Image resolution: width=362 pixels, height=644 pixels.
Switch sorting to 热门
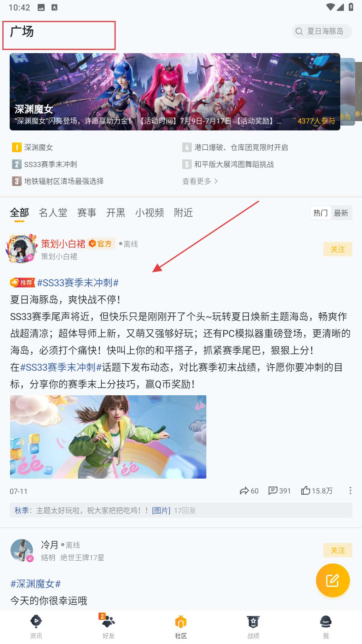tap(321, 213)
